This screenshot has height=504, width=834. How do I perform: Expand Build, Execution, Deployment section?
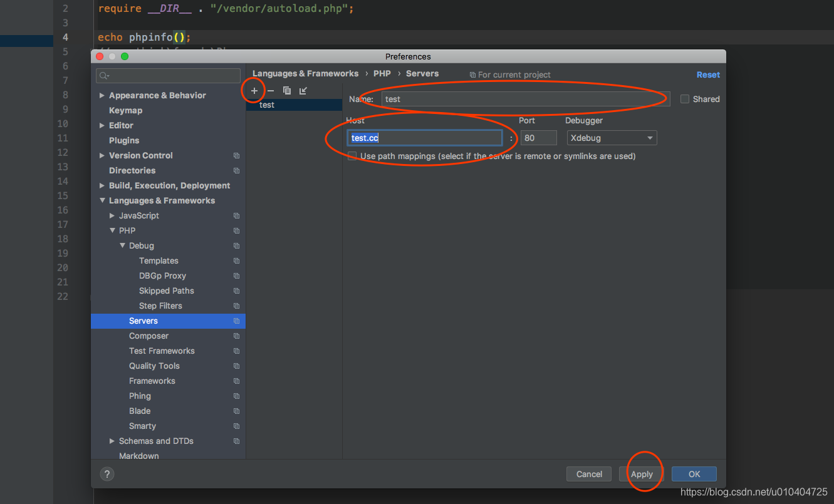tap(102, 185)
